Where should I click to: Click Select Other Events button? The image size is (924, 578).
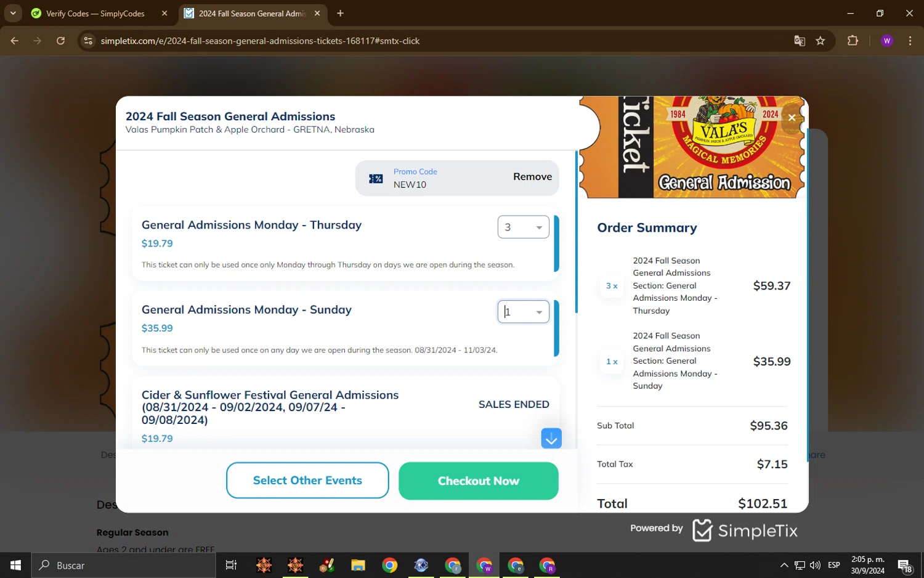[x=307, y=481]
